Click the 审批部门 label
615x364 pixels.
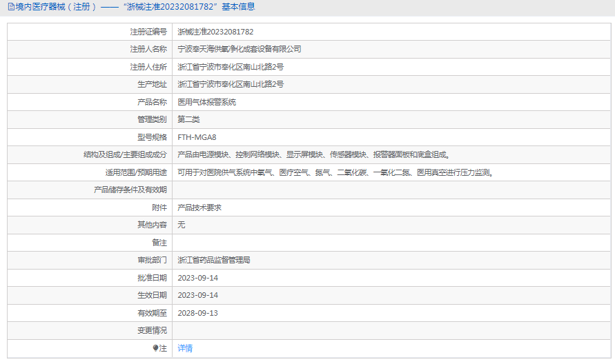(x=152, y=260)
